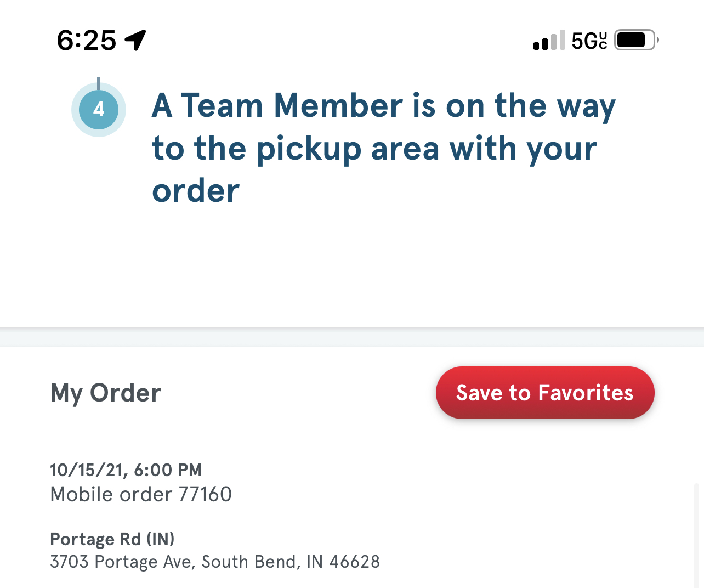
Task: Tap the gray divider above My Order
Action: coord(352,337)
